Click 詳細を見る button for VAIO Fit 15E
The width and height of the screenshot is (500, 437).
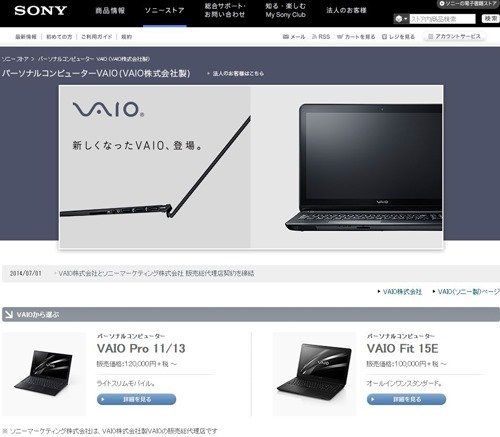[406, 399]
